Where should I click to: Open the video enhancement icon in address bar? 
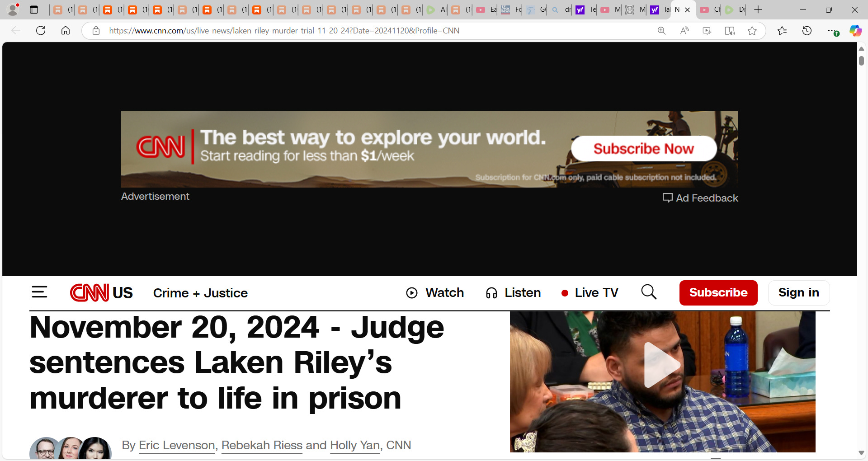click(707, 30)
